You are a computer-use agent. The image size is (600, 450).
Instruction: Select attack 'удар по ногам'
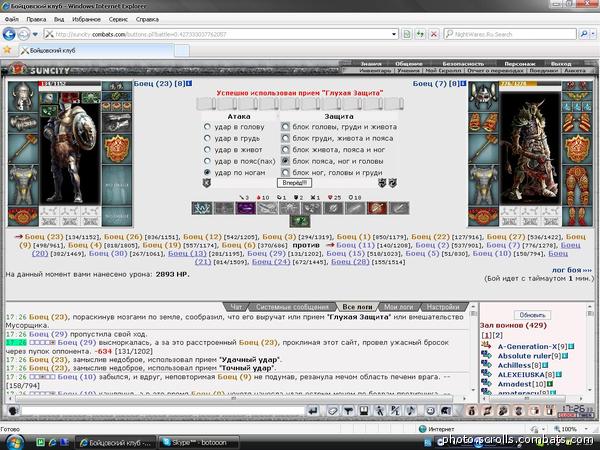(x=207, y=173)
